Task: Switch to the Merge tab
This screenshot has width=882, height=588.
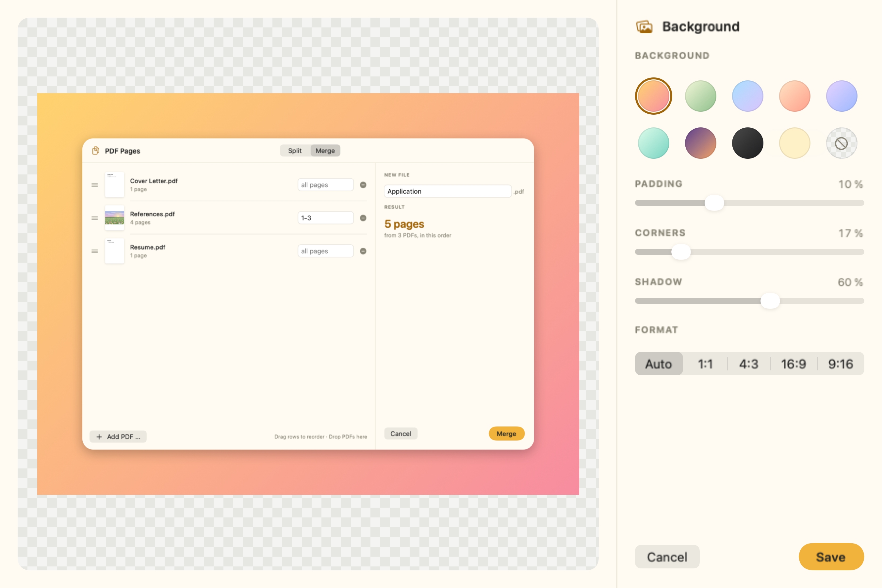Action: pos(325,151)
